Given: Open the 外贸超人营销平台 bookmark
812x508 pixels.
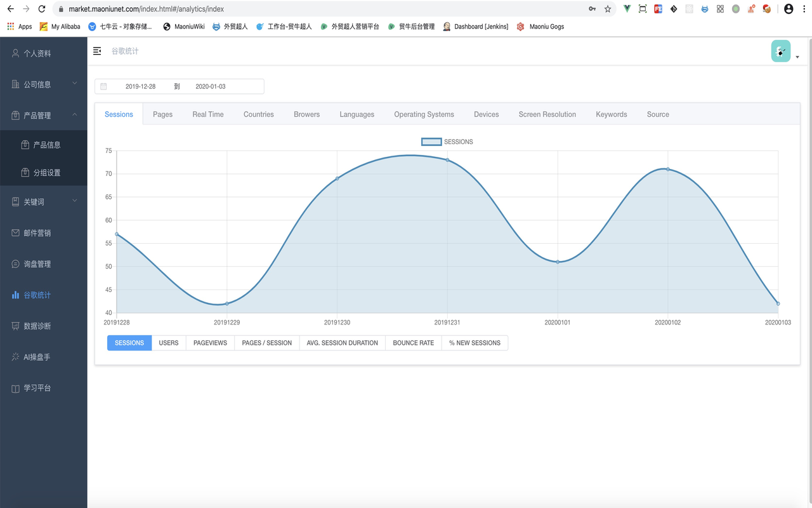Looking at the screenshot, I should [x=350, y=27].
